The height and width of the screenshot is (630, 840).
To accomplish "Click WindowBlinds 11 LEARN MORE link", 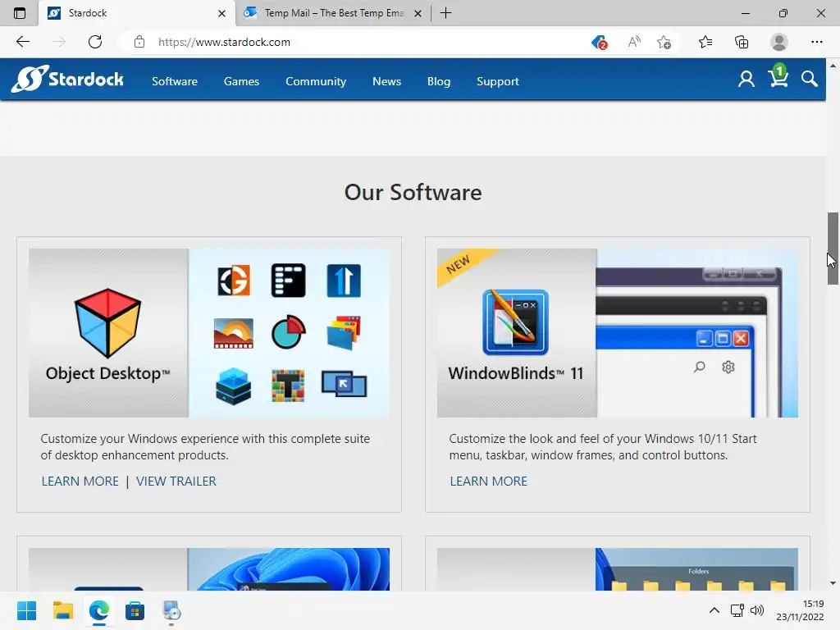I will click(489, 481).
